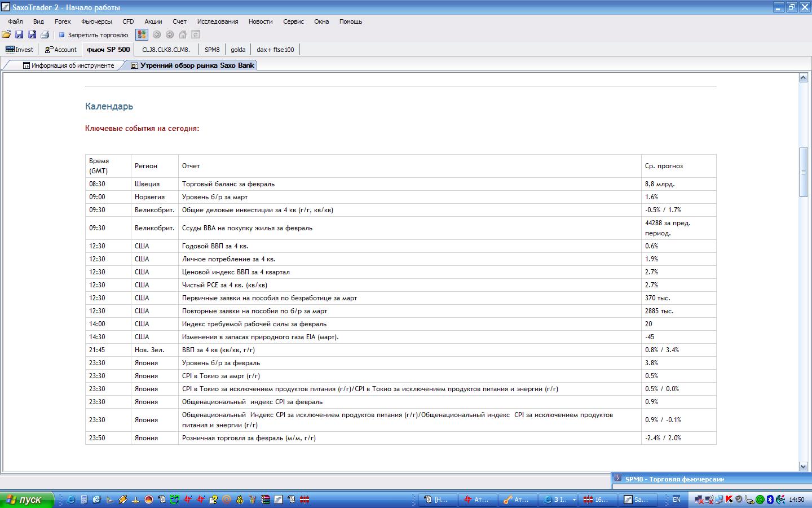This screenshot has height=508, width=812.
Task: Select the Утренний обзор рынка Saxo Bank tab
Action: pyautogui.click(x=192, y=65)
